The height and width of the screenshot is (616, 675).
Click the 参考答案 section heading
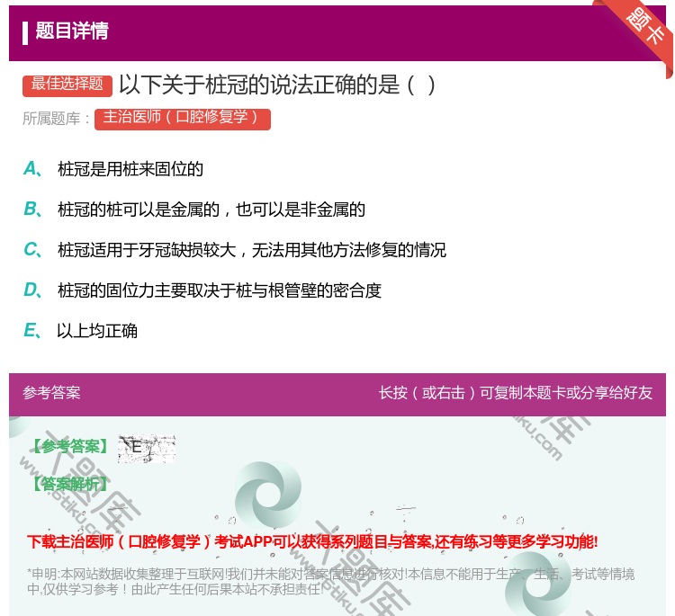coord(51,393)
